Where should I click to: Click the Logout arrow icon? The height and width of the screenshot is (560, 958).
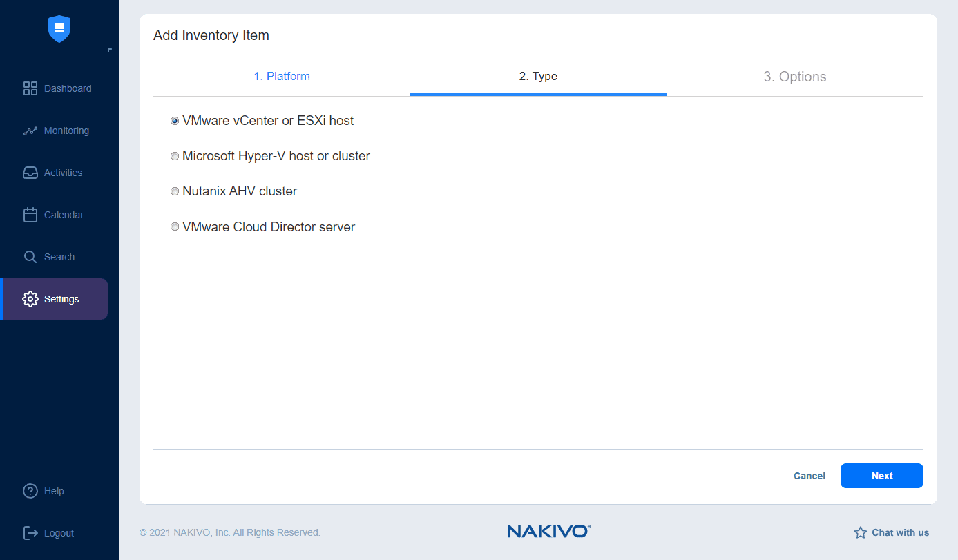click(30, 533)
